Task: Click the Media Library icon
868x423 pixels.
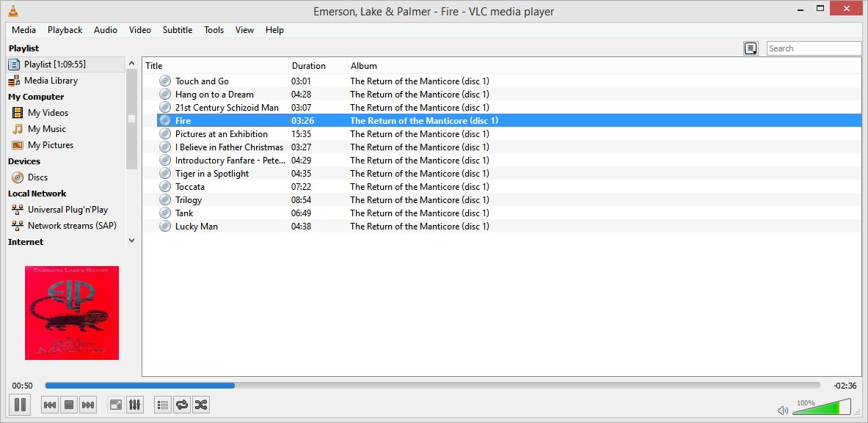Action: pyautogui.click(x=14, y=81)
